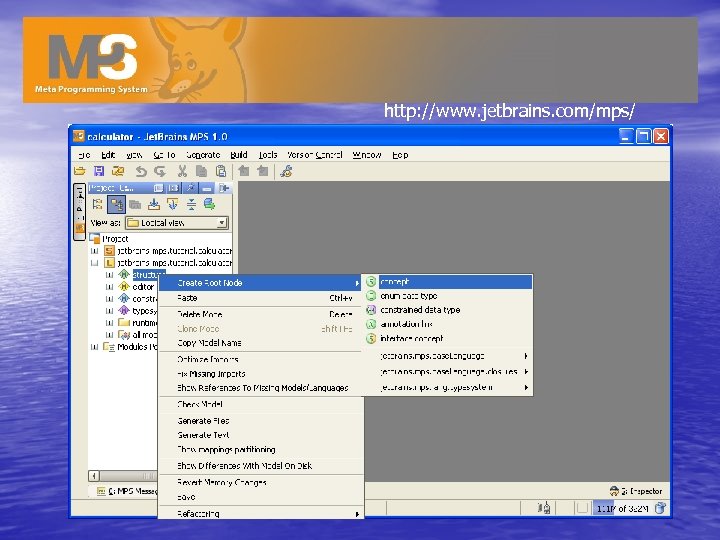Choose 'Check Model' in context menu

point(260,405)
